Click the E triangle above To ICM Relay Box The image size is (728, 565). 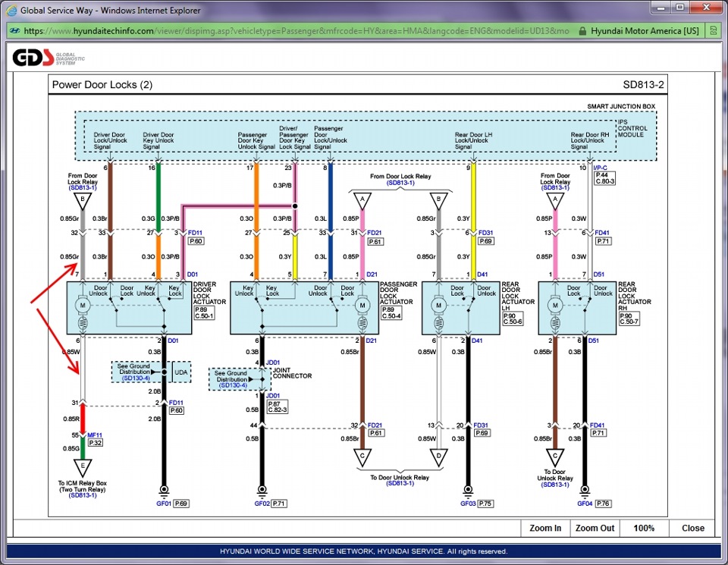pyautogui.click(x=83, y=466)
